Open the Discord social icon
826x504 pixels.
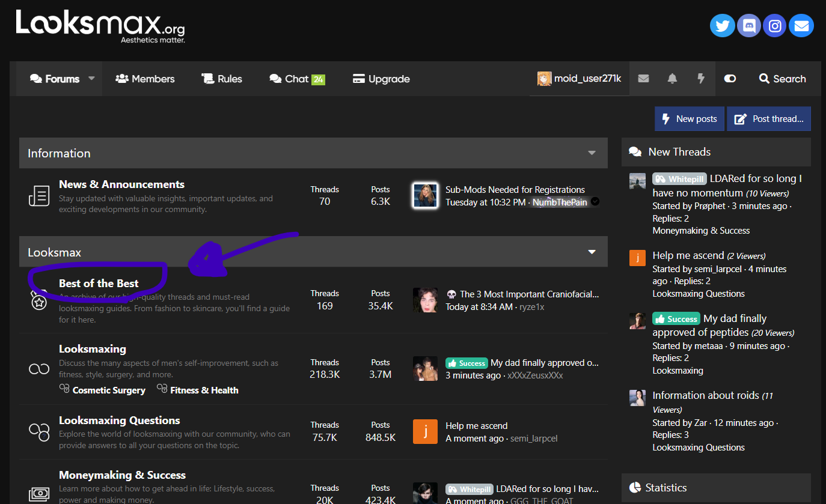pos(748,26)
